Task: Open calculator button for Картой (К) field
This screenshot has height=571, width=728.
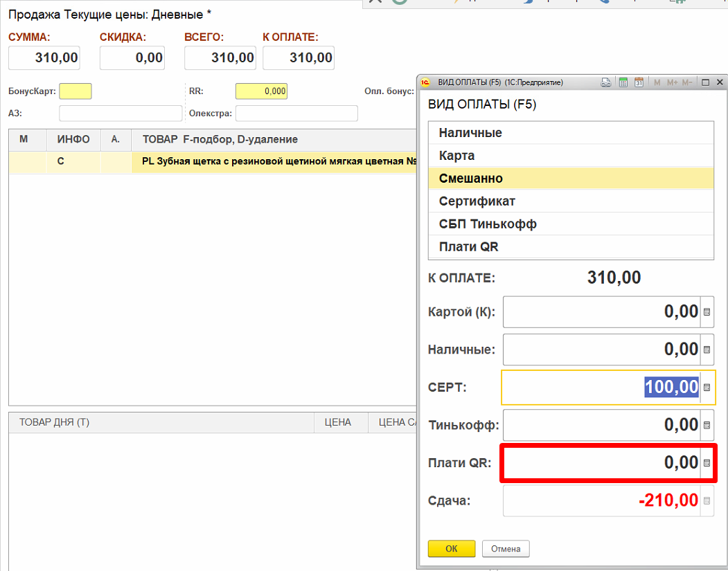Action: point(707,312)
